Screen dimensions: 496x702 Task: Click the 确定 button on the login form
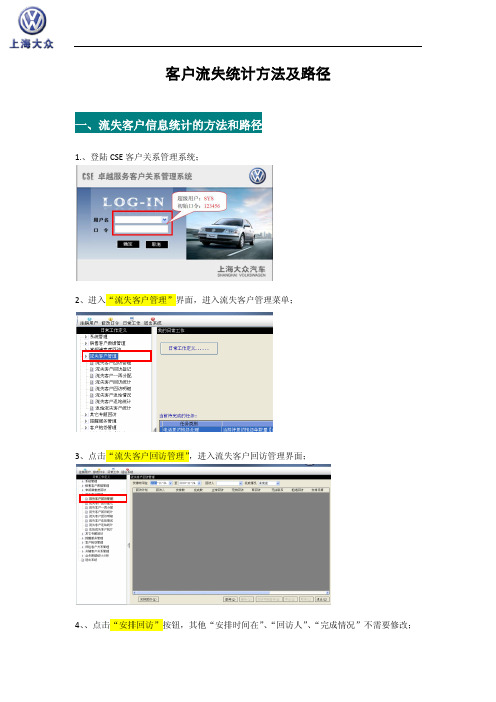coord(128,244)
